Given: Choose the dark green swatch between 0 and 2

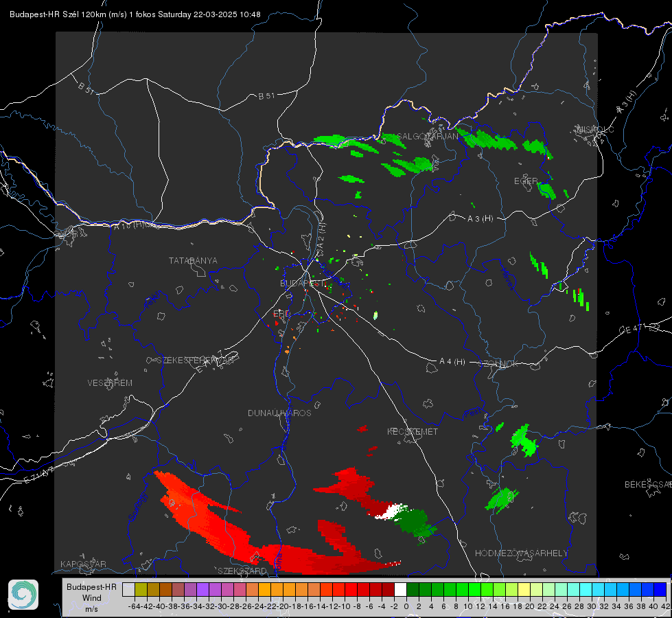Looking at the screenshot, I should [x=413, y=589].
